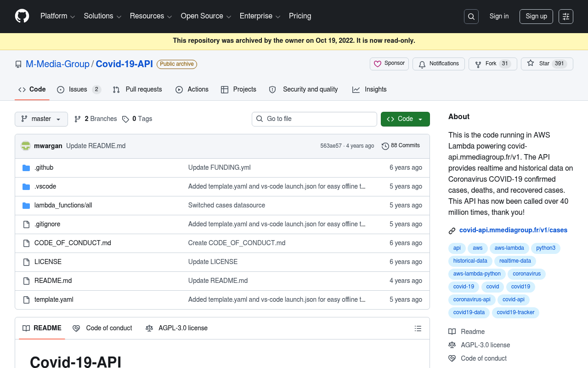Viewport: 588px width, 368px height.
Task: Open the GitHub homepage logo
Action: (22, 16)
